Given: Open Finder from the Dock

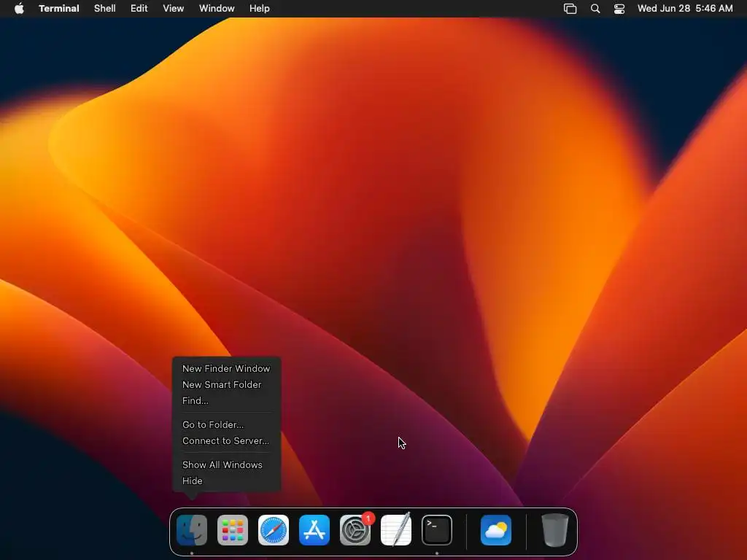Looking at the screenshot, I should click(x=192, y=530).
